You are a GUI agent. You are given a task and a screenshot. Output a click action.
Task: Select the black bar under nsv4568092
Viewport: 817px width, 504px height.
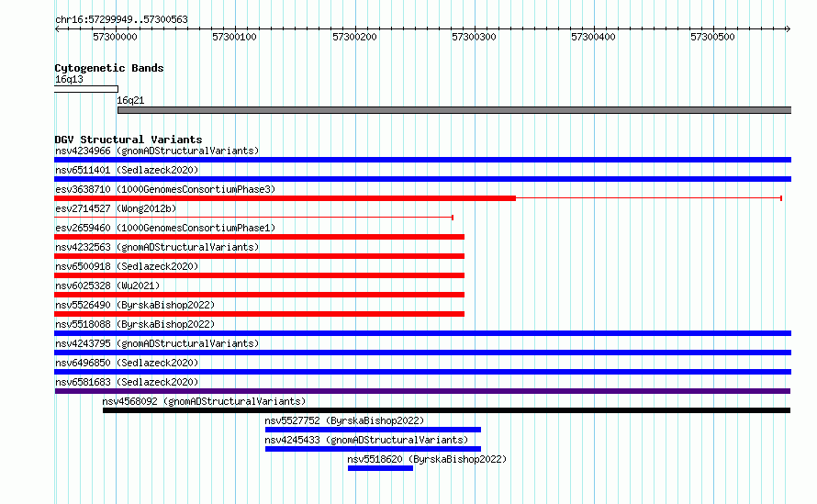coord(446,410)
